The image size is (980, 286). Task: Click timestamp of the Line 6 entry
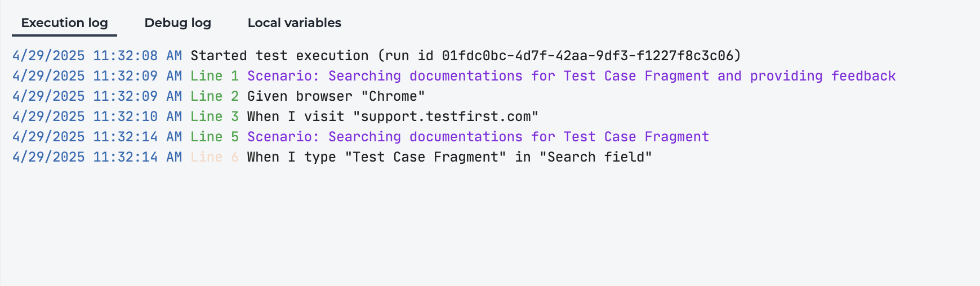tap(97, 157)
